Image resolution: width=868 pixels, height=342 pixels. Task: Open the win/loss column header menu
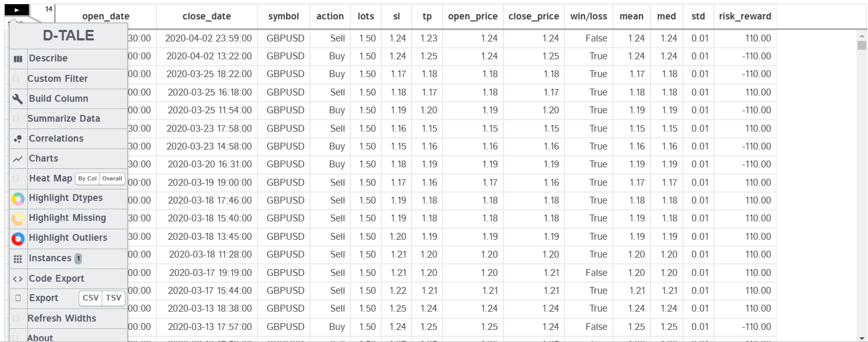click(x=589, y=16)
